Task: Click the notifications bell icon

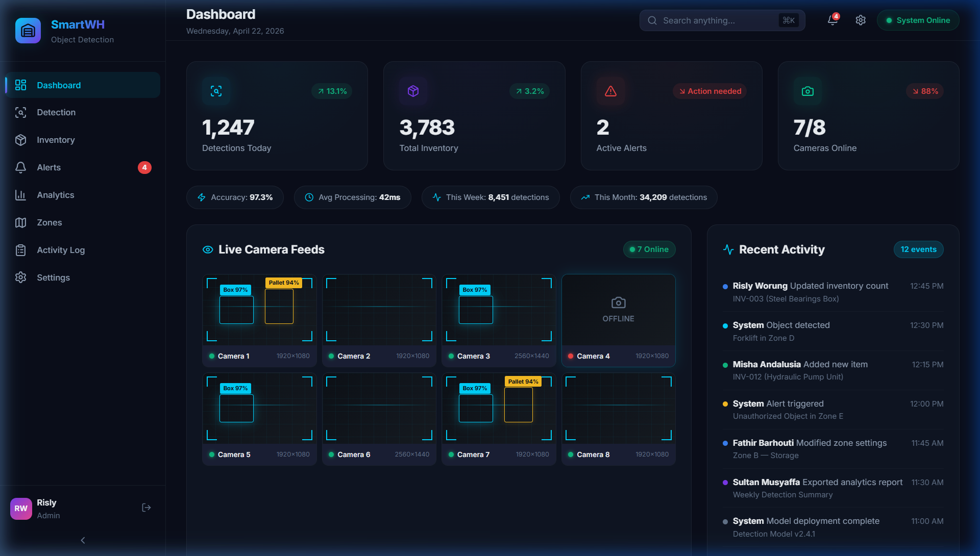Action: [x=832, y=20]
